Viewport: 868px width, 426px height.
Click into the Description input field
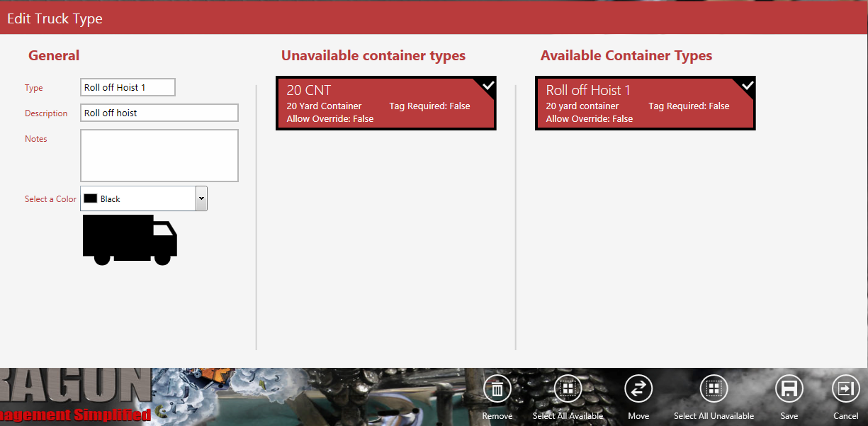pyautogui.click(x=159, y=113)
